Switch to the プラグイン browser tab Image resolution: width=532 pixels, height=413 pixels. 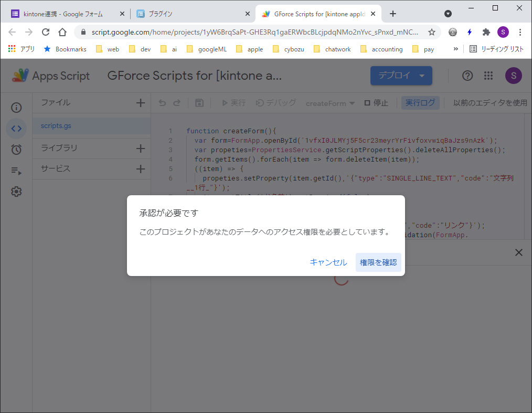click(x=189, y=14)
